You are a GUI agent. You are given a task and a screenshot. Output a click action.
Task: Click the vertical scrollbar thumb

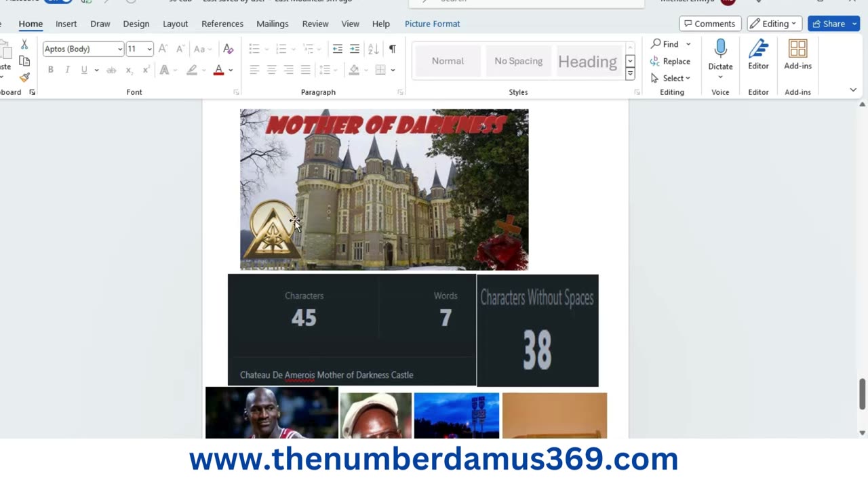(863, 394)
